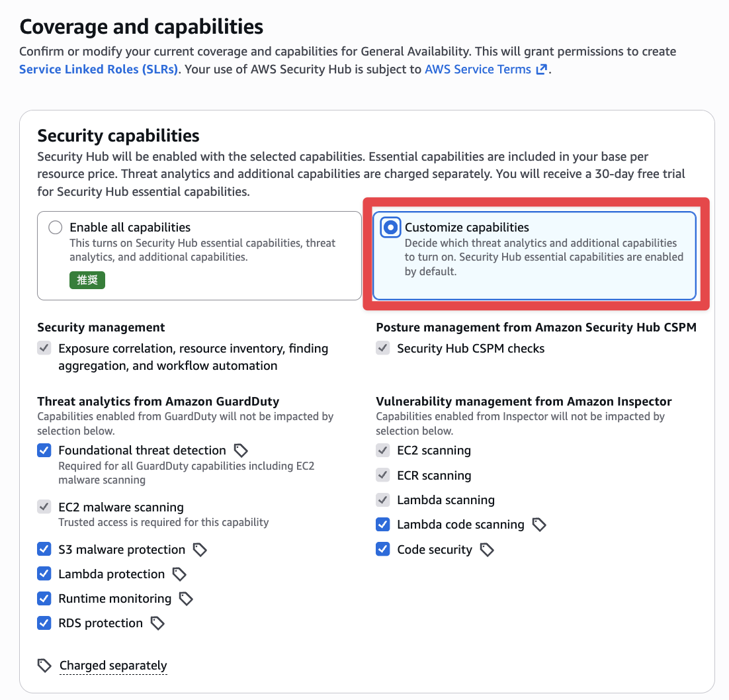Toggle Runtime monitoring checkbox

(x=44, y=599)
